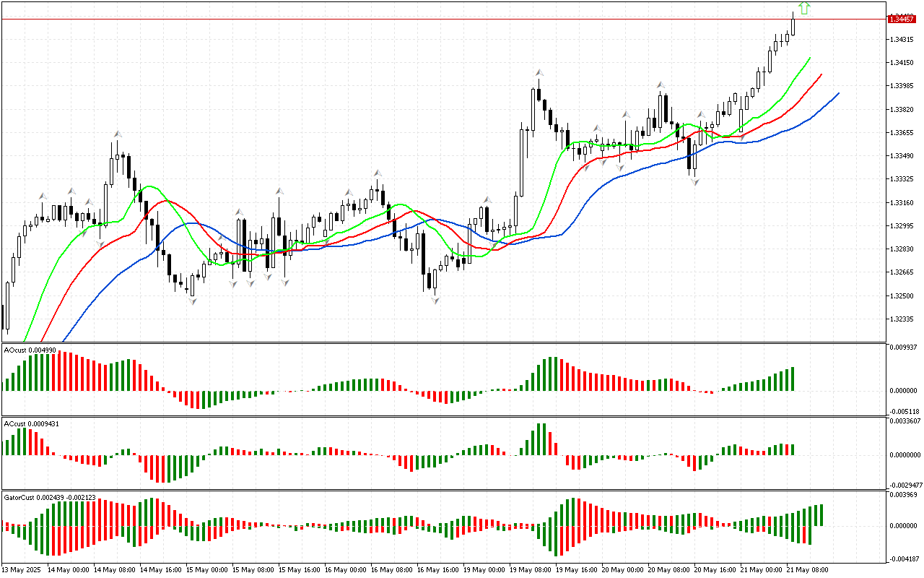
Task: Click the 21 May 08:00 time label
Action: [807, 570]
